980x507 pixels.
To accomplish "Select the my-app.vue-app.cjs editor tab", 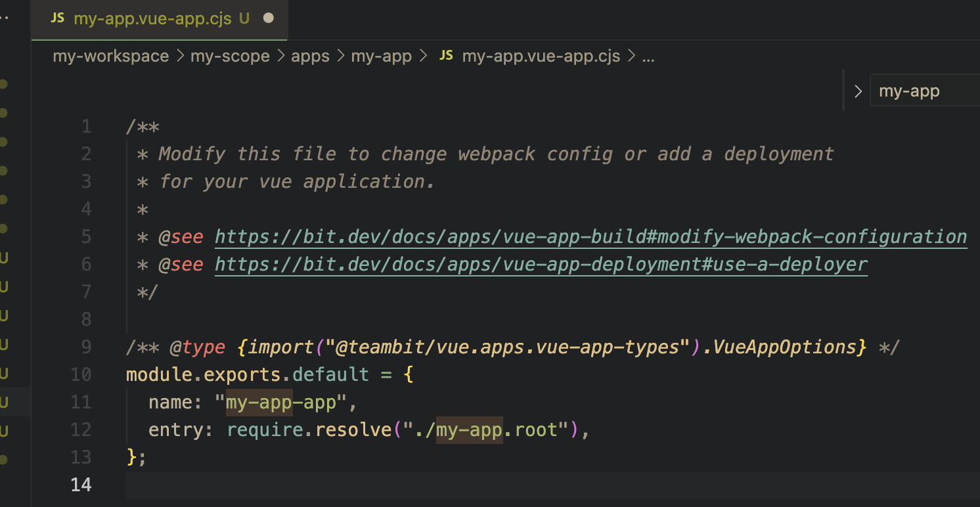I will coord(160,19).
